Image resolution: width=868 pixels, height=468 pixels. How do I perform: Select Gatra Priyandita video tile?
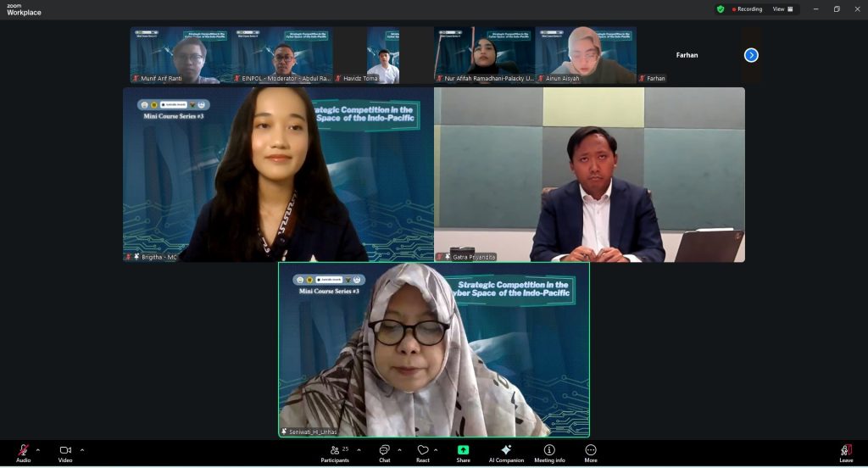(x=590, y=175)
